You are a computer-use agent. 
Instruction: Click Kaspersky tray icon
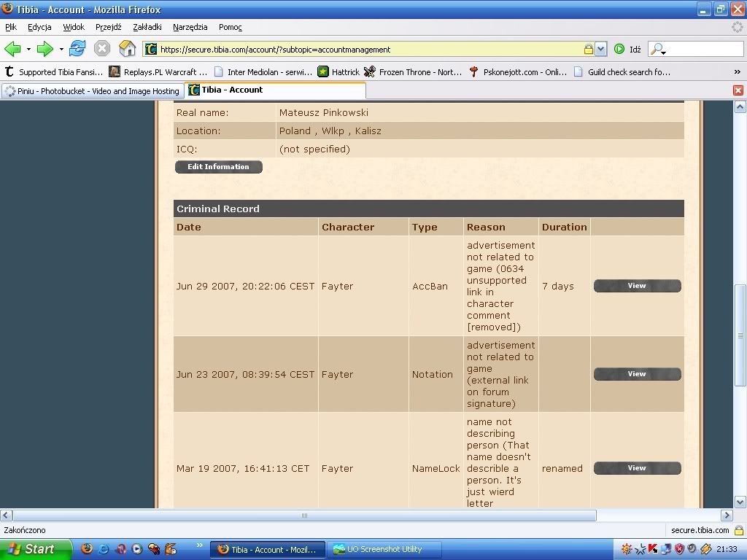(653, 548)
